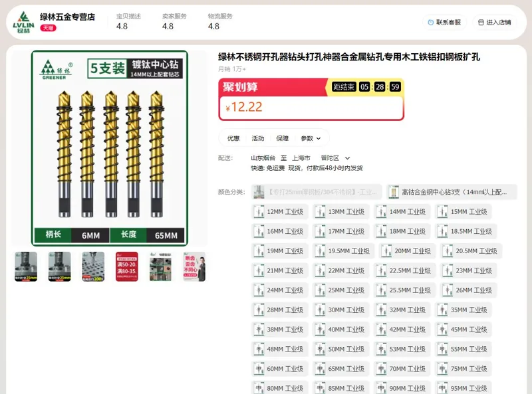The height and width of the screenshot is (394, 532).
Task: Open the LVLIN store logo
Action: [23, 23]
